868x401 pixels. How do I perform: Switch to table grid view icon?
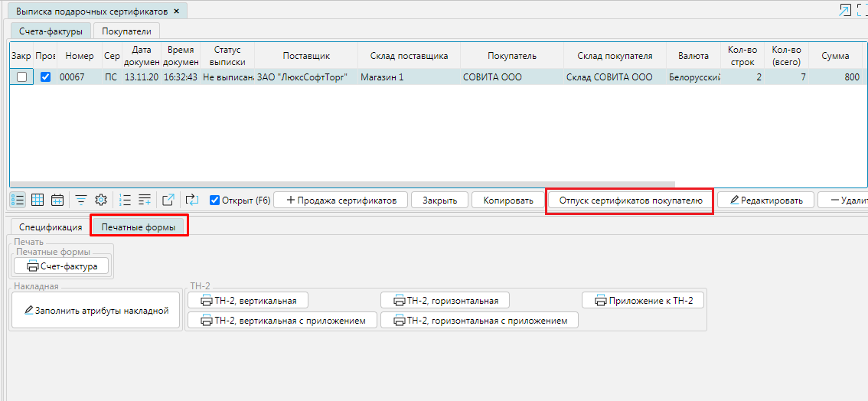(x=38, y=200)
